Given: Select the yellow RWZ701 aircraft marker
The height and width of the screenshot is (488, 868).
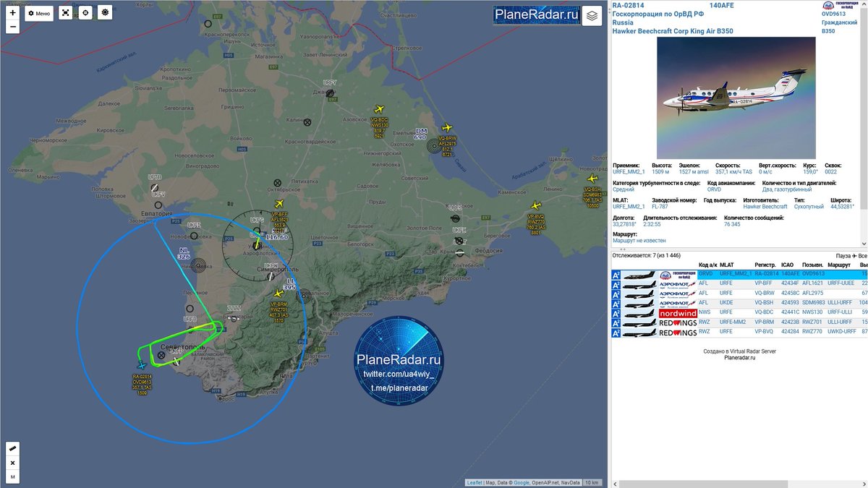Looking at the screenshot, I should point(278,294).
